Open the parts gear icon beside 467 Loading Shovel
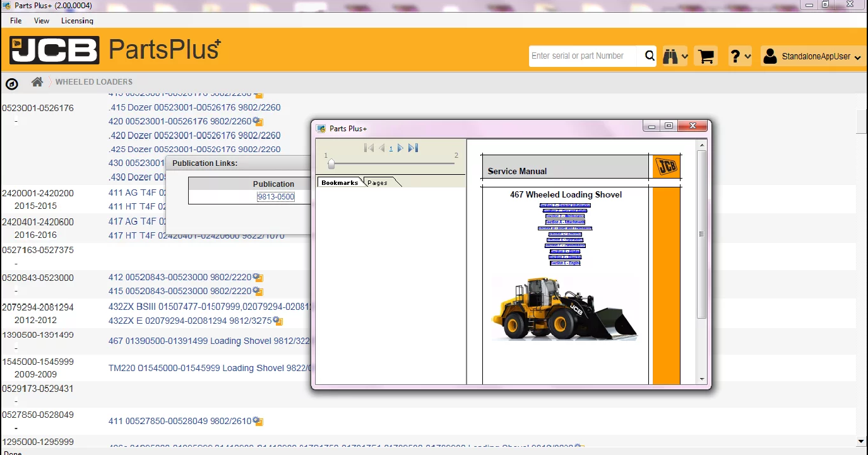Image resolution: width=868 pixels, height=455 pixels. click(314, 341)
